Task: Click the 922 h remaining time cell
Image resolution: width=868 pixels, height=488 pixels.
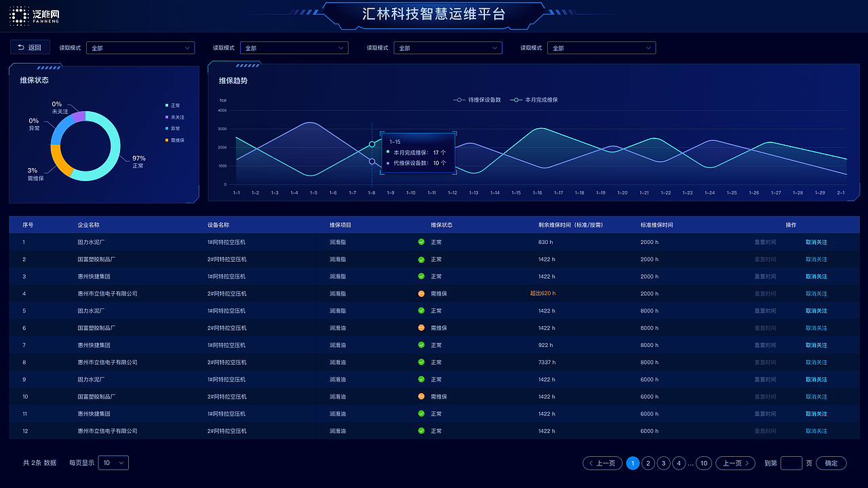Action: pyautogui.click(x=546, y=345)
